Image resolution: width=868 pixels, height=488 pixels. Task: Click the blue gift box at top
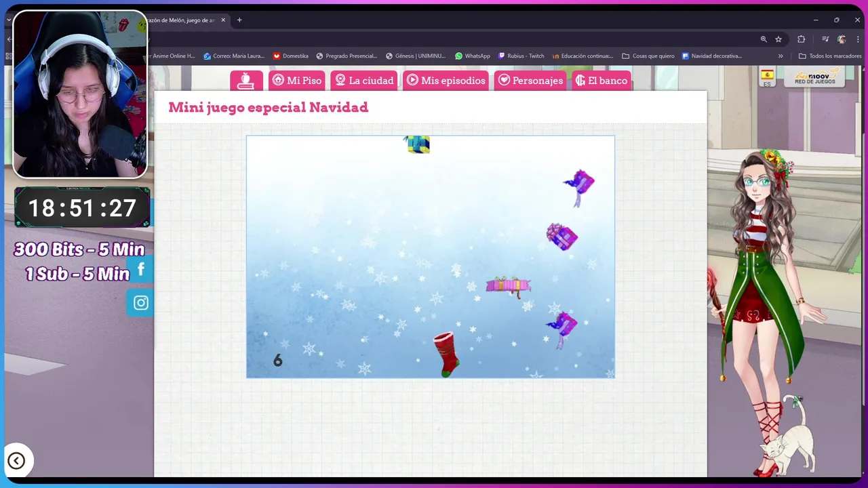coord(417,144)
